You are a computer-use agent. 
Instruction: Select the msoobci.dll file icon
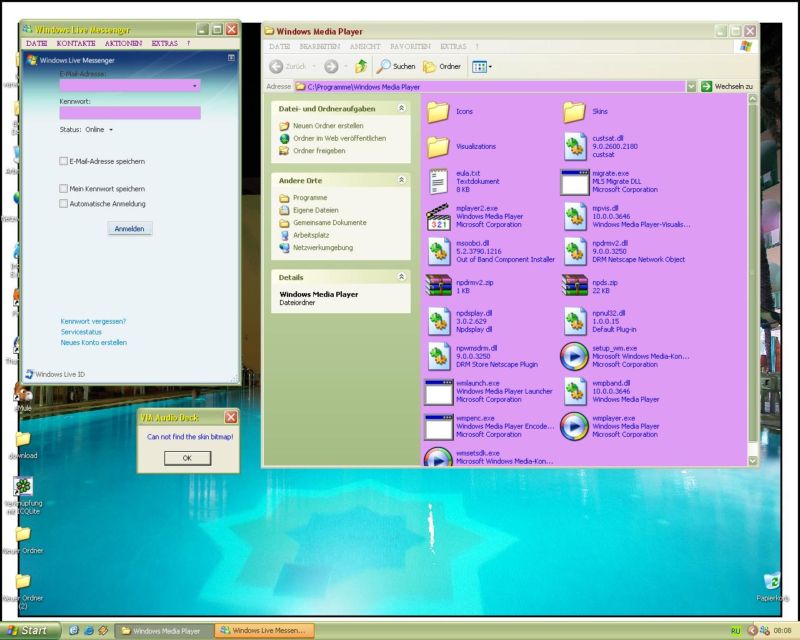pyautogui.click(x=439, y=252)
